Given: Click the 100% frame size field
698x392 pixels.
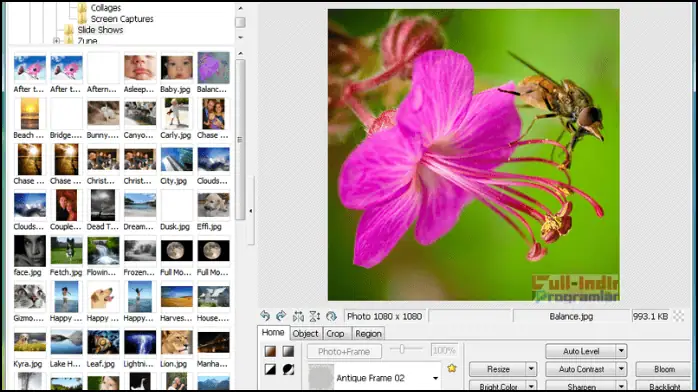Looking at the screenshot, I should pyautogui.click(x=444, y=351).
